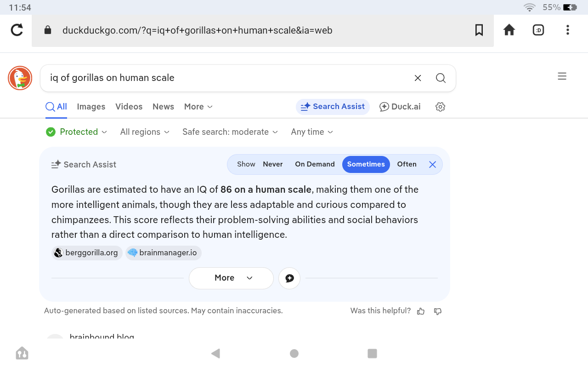The image size is (588, 368).
Task: Click the 'Was this helpful?' text
Action: (380, 311)
